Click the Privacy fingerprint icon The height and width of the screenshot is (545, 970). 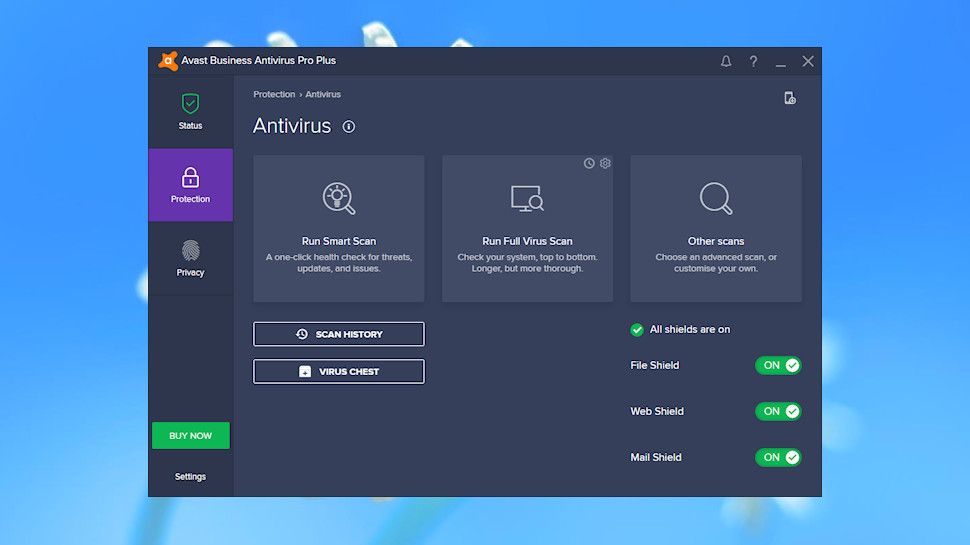click(191, 251)
